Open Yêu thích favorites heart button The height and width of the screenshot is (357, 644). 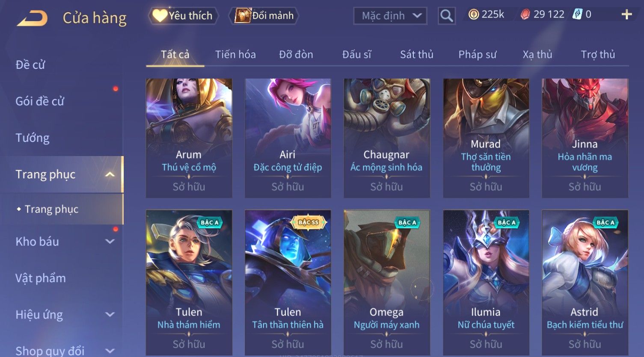(183, 16)
